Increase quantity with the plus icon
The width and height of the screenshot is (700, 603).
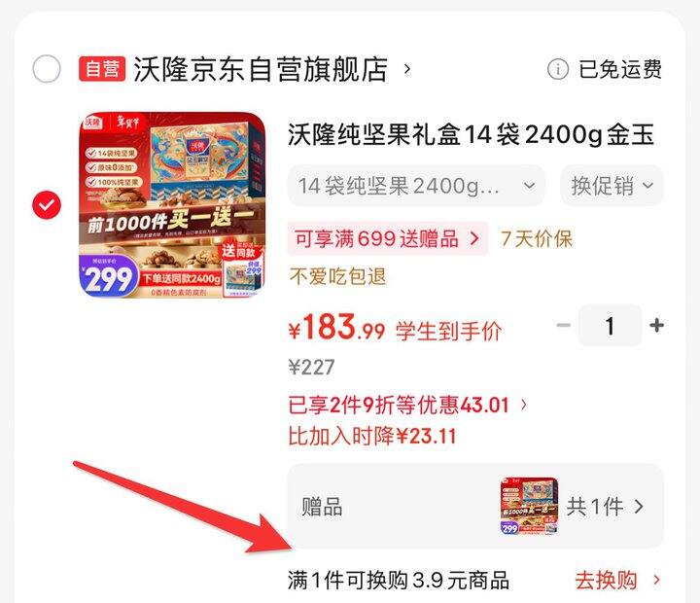tap(656, 325)
